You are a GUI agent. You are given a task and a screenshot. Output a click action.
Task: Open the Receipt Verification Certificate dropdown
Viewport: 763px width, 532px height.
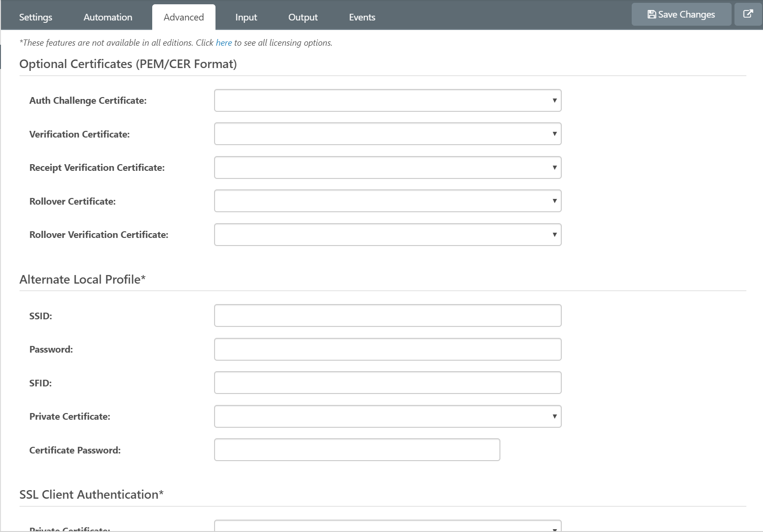(x=388, y=167)
